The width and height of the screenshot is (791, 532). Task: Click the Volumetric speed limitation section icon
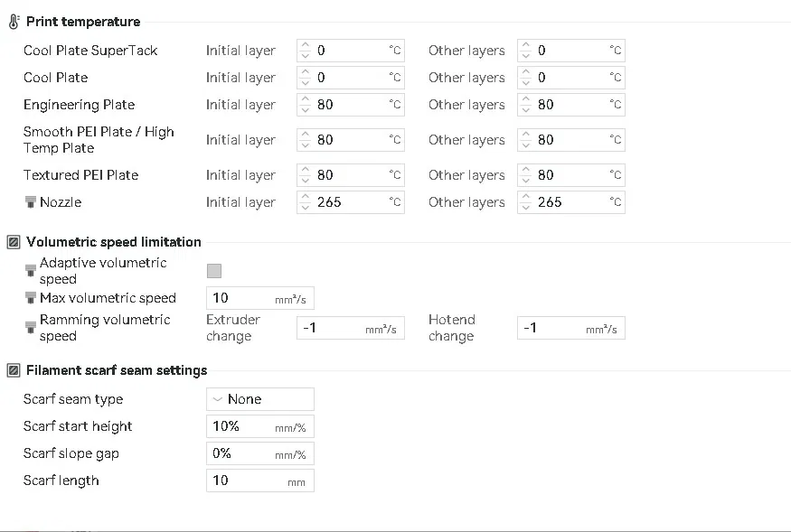pos(14,242)
